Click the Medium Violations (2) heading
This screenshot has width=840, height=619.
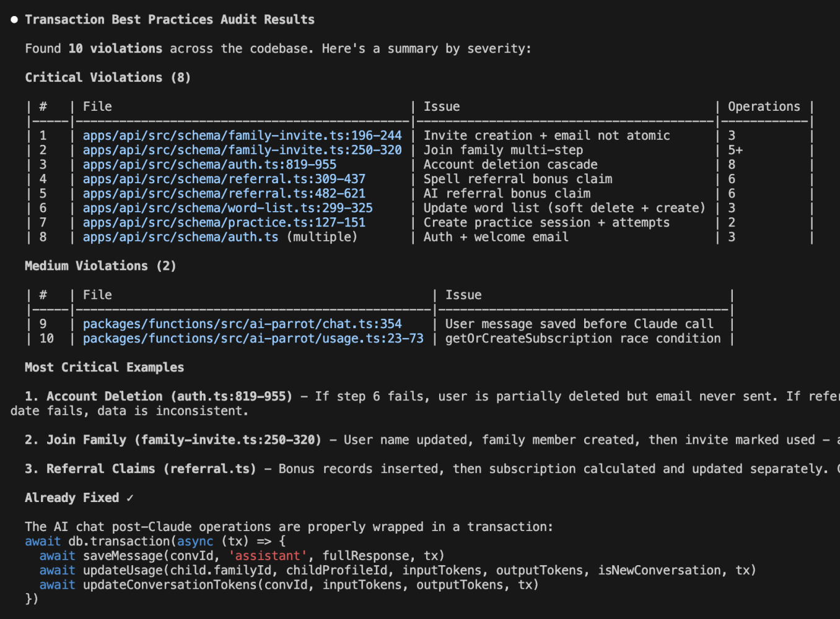click(x=100, y=266)
